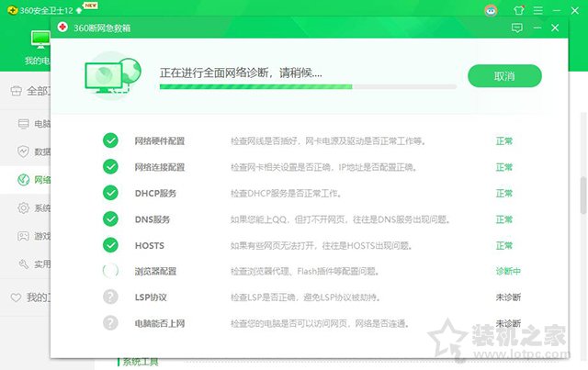Viewport: 588px width, 370px height.
Task: Select 系统 gear category icon in sidebar
Action: point(23,208)
